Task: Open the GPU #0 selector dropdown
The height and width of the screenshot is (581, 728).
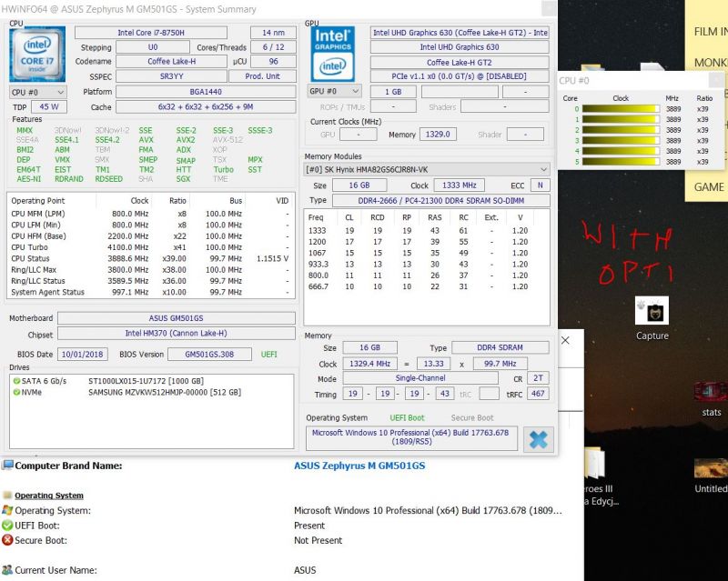Action: point(334,91)
